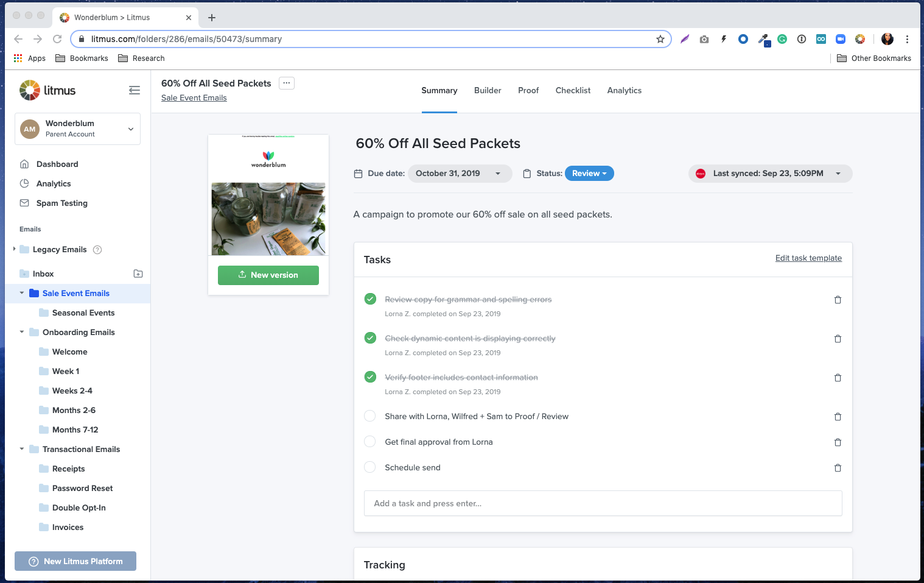Collapse the sidebar with the hamburger icon
The width and height of the screenshot is (924, 583).
pyautogui.click(x=135, y=90)
